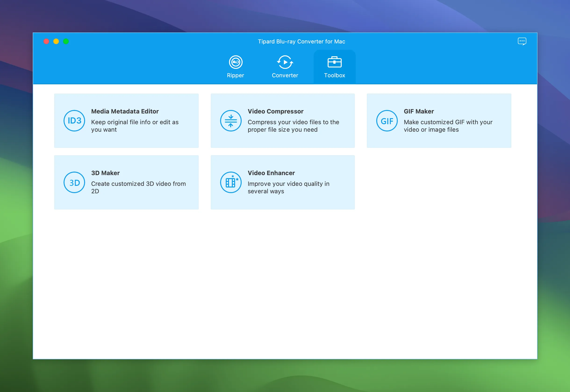Image resolution: width=570 pixels, height=392 pixels.
Task: Launch the Video Compressor tool
Action: point(283,120)
